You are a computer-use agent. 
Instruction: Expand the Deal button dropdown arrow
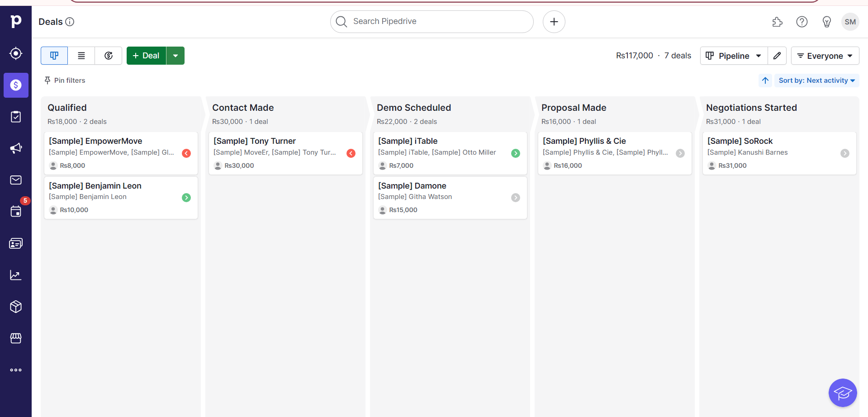click(x=175, y=56)
